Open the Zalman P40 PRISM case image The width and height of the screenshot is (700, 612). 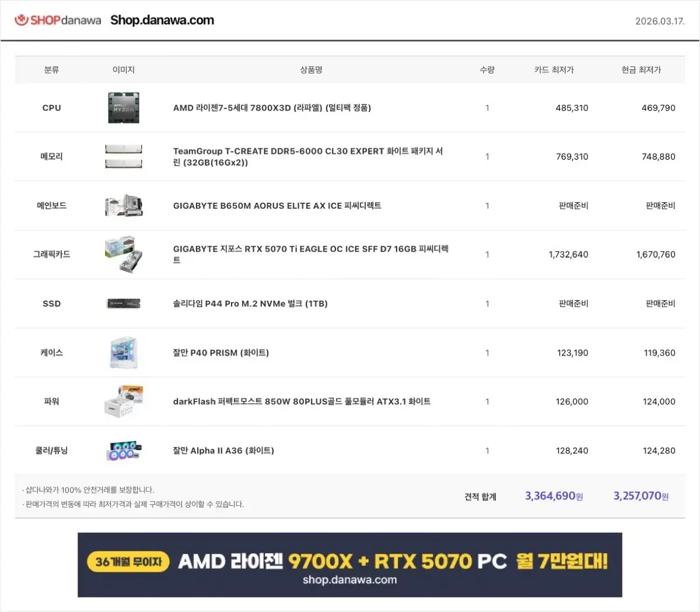point(124,353)
